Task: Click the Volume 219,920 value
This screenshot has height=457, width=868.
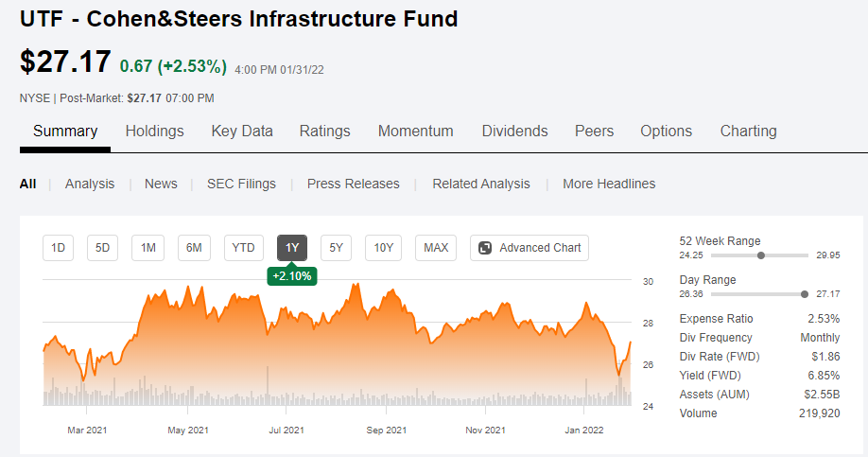Action: [819, 413]
